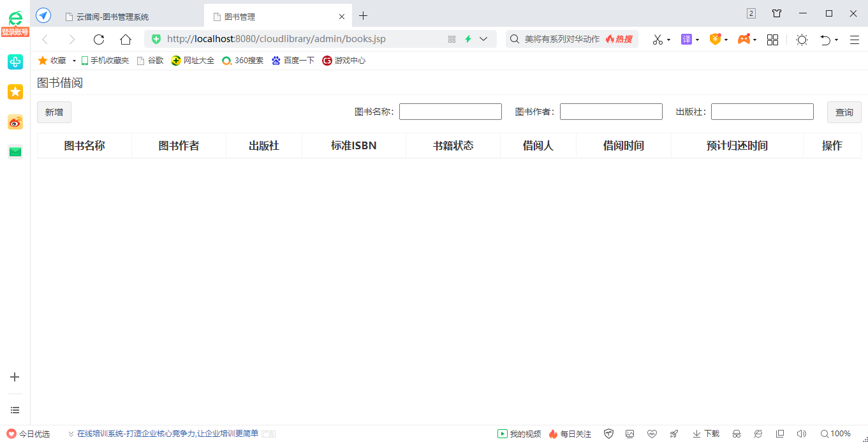Click the blue compass icon beside tabs
The image size is (868, 442).
(x=43, y=15)
